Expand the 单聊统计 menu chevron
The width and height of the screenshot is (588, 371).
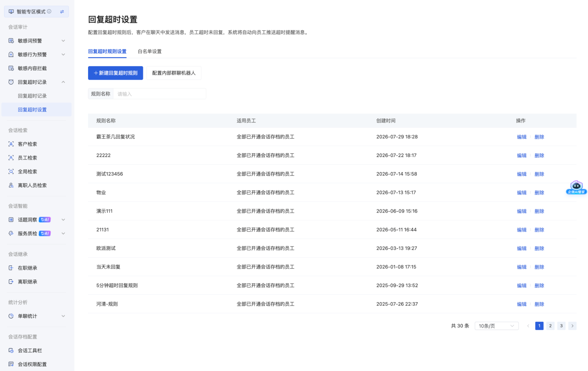(63, 316)
